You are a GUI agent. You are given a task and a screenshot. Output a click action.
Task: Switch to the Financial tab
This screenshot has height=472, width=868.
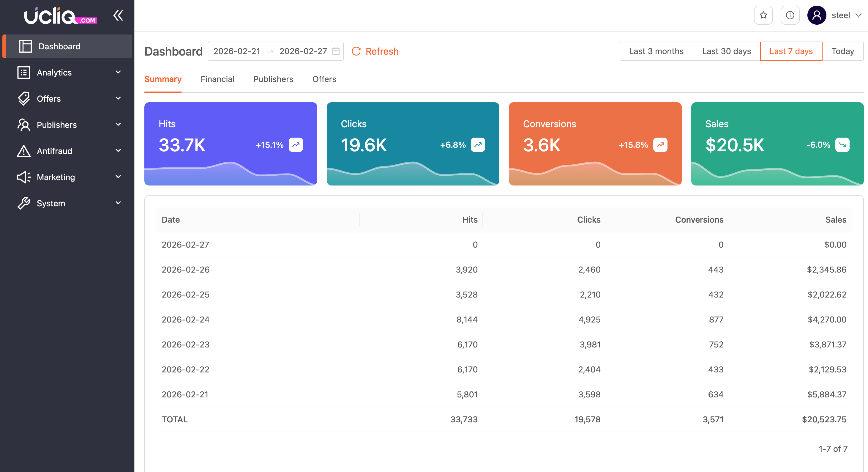point(217,79)
